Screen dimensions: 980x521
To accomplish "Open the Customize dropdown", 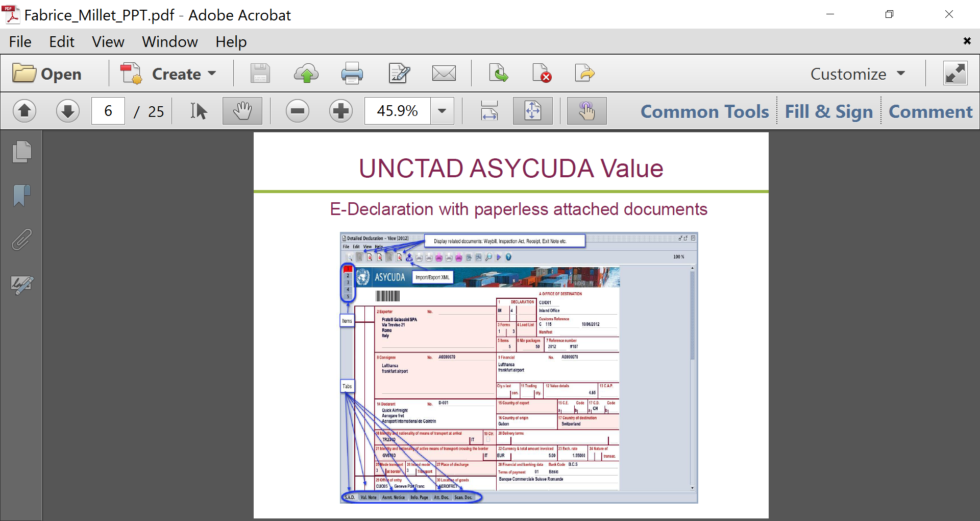I will (x=857, y=74).
